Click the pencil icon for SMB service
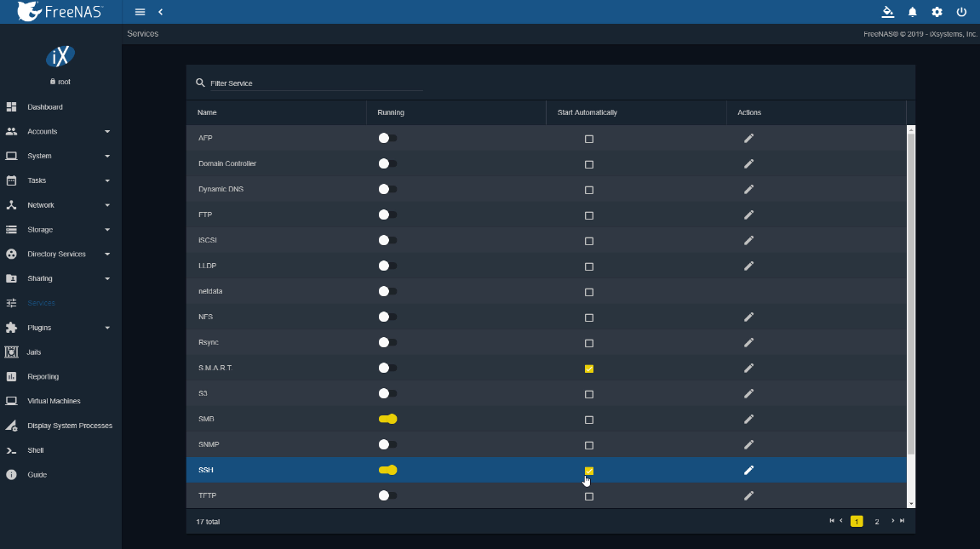 748,419
